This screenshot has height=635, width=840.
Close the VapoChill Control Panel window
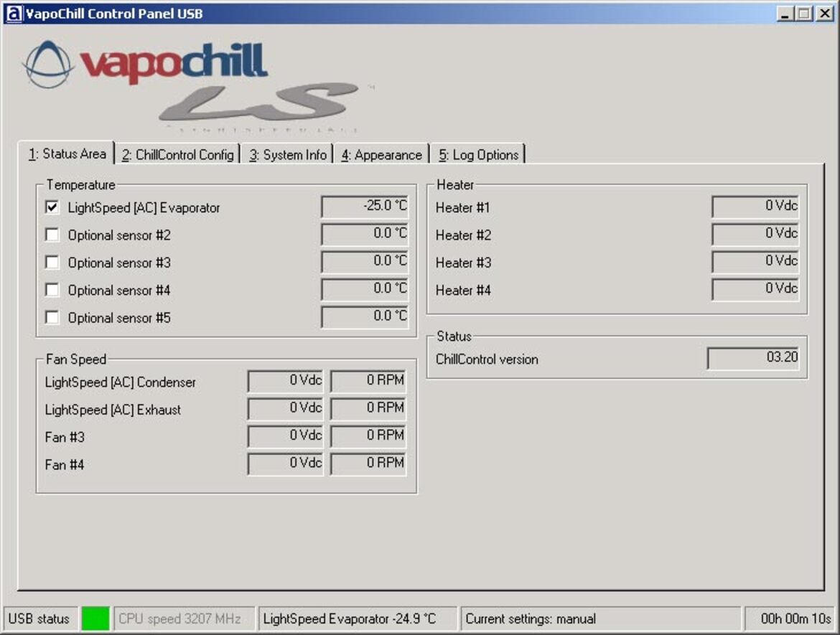[x=824, y=14]
